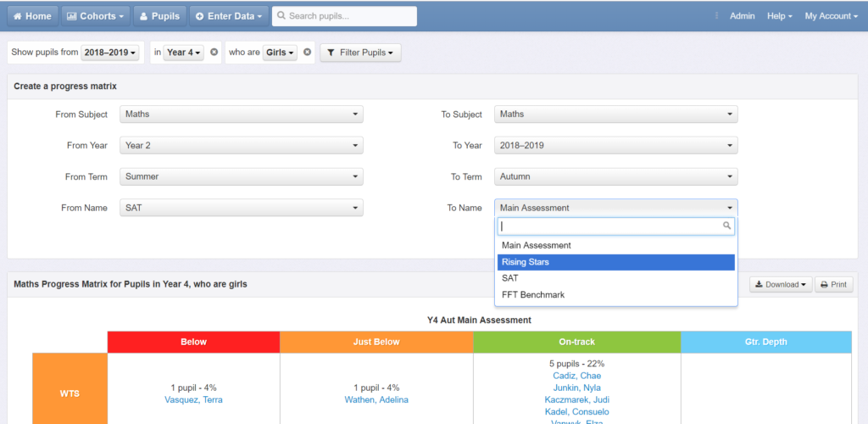Open the To Year dropdown
Screen dimensions: 868x424
pyautogui.click(x=615, y=146)
